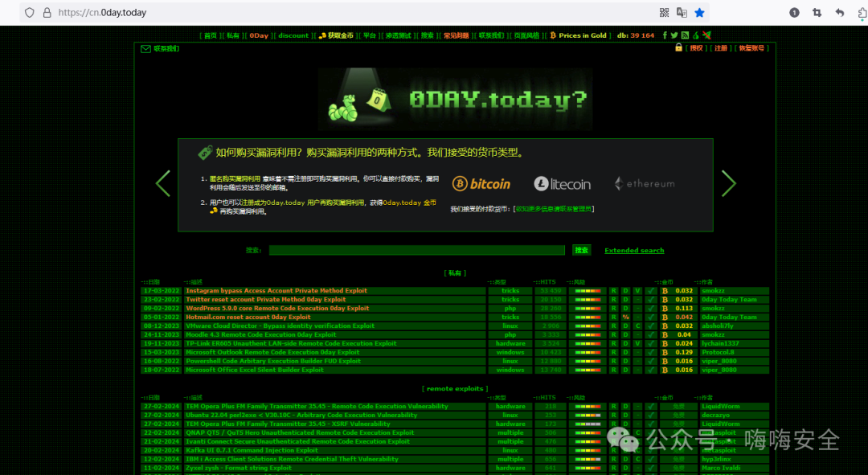Open Instagram bypass Access Account Private Method Exploit
Viewport: 868px width, 475px height.
click(276, 291)
